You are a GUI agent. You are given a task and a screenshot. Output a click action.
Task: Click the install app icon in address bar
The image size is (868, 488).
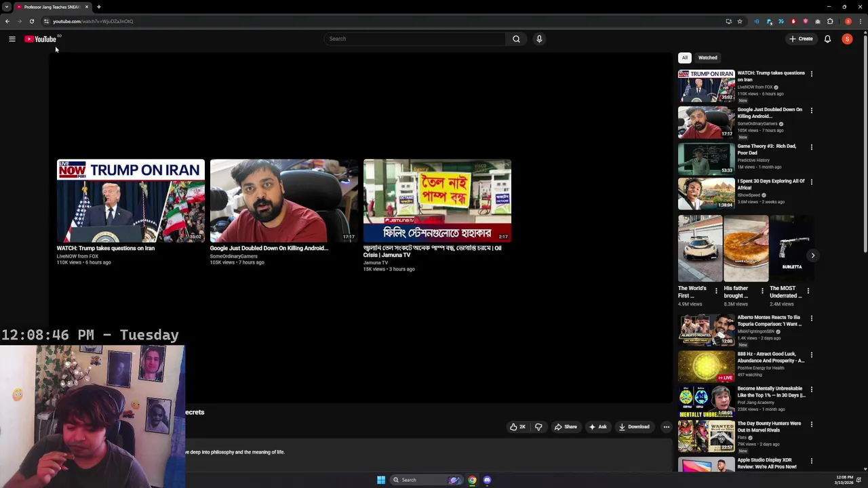coord(729,21)
